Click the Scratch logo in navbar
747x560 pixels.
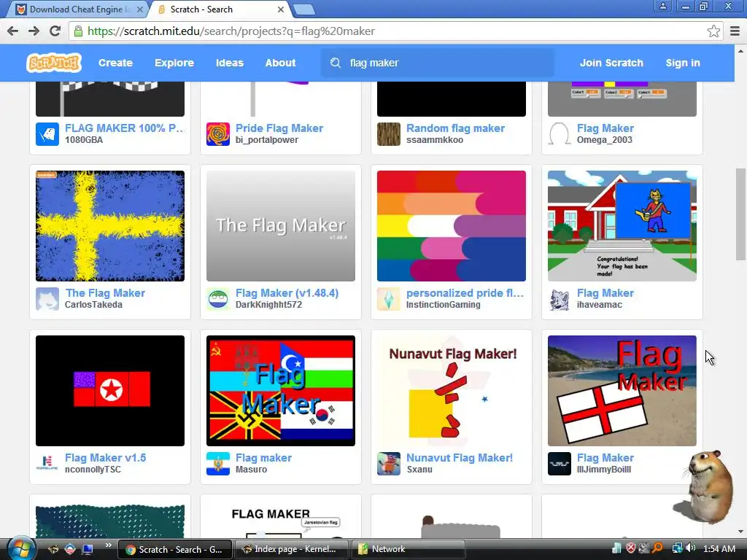[x=54, y=63]
